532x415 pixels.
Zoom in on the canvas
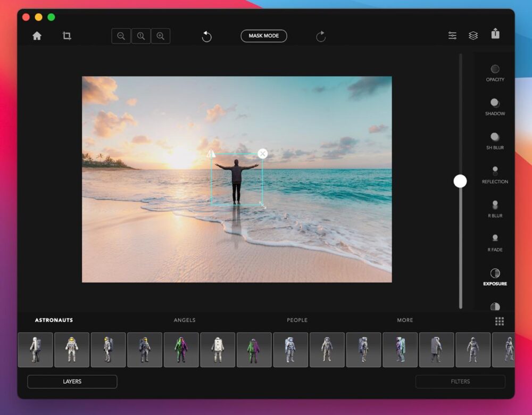point(161,36)
